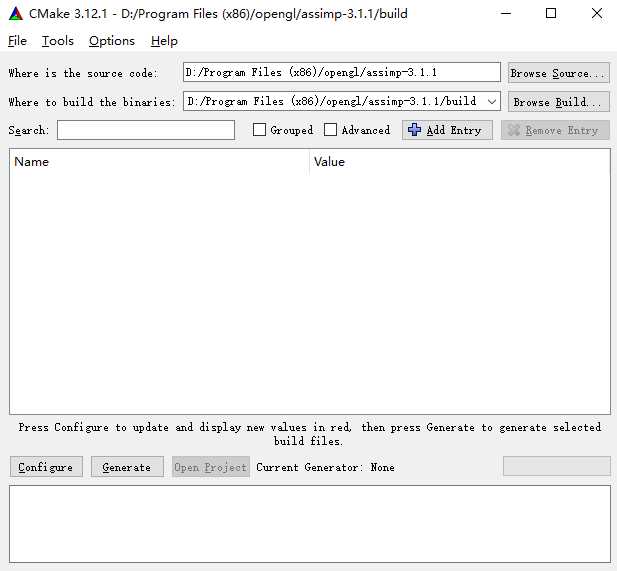Screen dimensions: 617x571
Task: Open the Tools menu
Action: [x=58, y=41]
